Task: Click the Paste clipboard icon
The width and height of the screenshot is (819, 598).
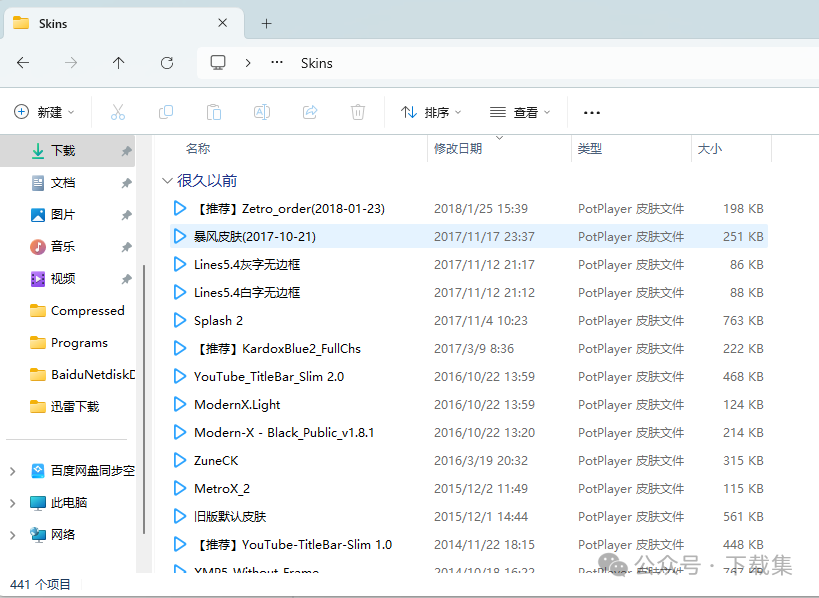Action: pyautogui.click(x=214, y=112)
